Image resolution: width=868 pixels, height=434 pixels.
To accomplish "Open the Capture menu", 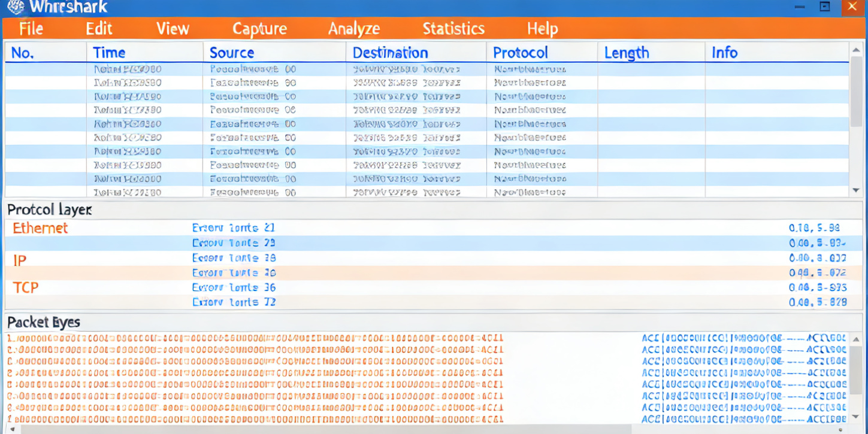I will (x=259, y=29).
